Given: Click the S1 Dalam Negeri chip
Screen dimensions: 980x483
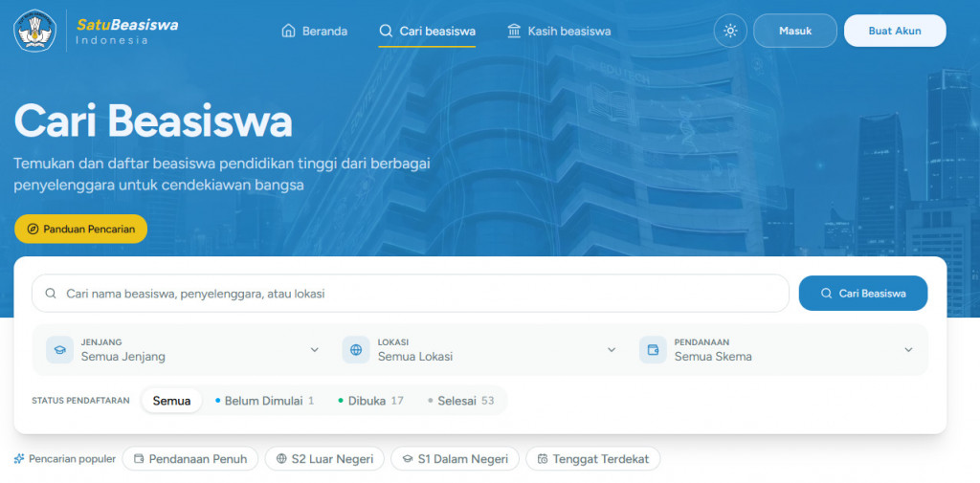Looking at the screenshot, I should 455,459.
